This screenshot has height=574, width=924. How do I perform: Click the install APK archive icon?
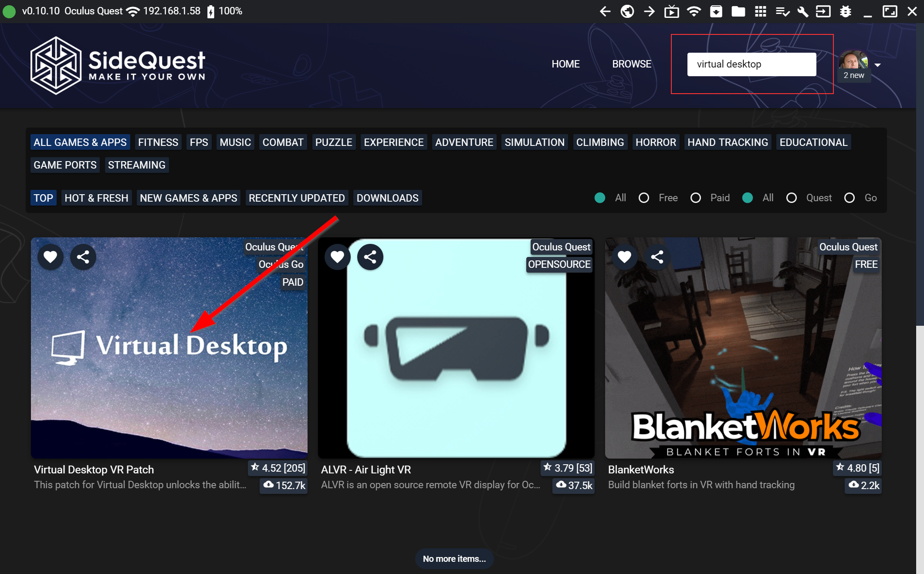click(716, 11)
